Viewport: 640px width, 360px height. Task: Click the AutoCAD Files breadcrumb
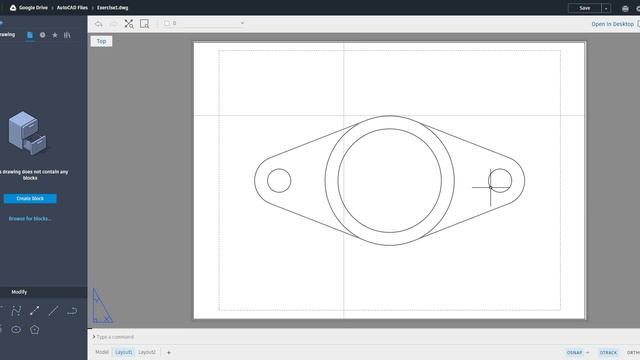72,8
